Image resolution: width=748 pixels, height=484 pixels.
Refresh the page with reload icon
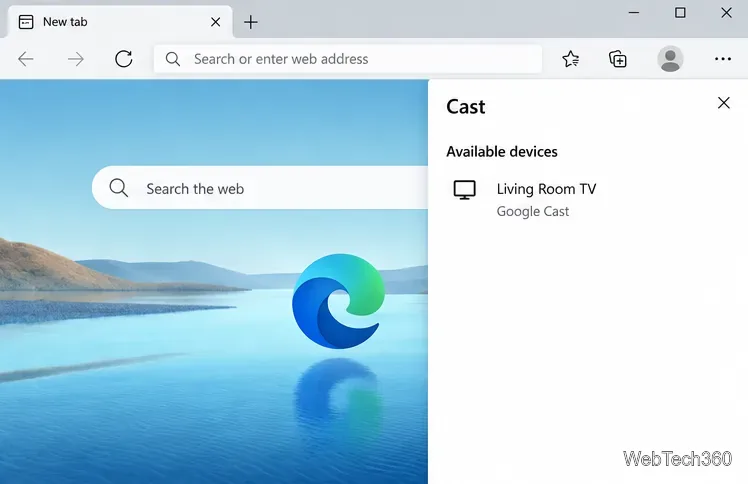coord(124,59)
